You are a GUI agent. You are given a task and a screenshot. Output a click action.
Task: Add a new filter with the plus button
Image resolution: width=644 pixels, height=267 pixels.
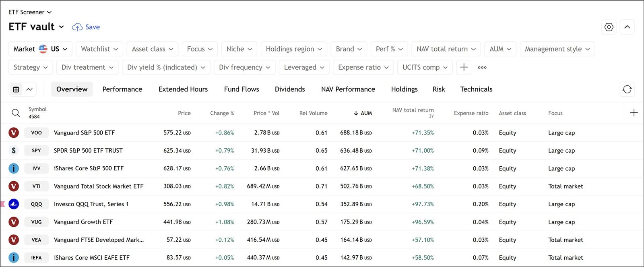point(464,67)
